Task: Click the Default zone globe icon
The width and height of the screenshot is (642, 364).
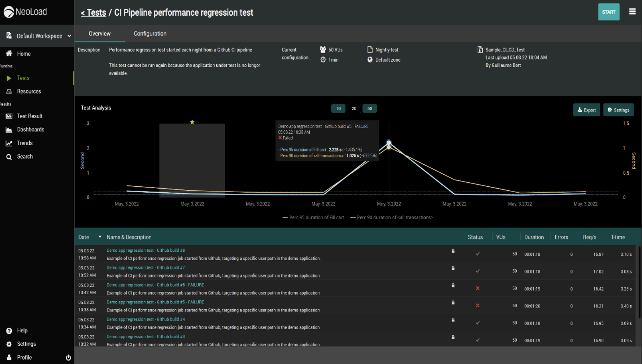Action: click(x=370, y=59)
